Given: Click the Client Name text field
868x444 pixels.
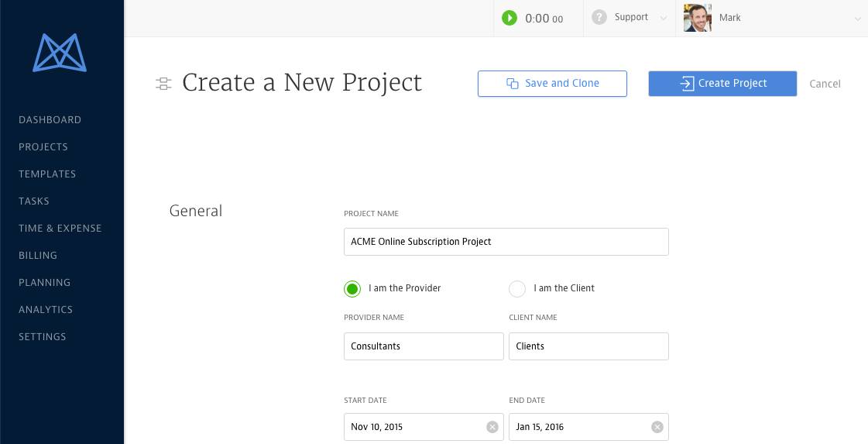Looking at the screenshot, I should click(x=588, y=346).
